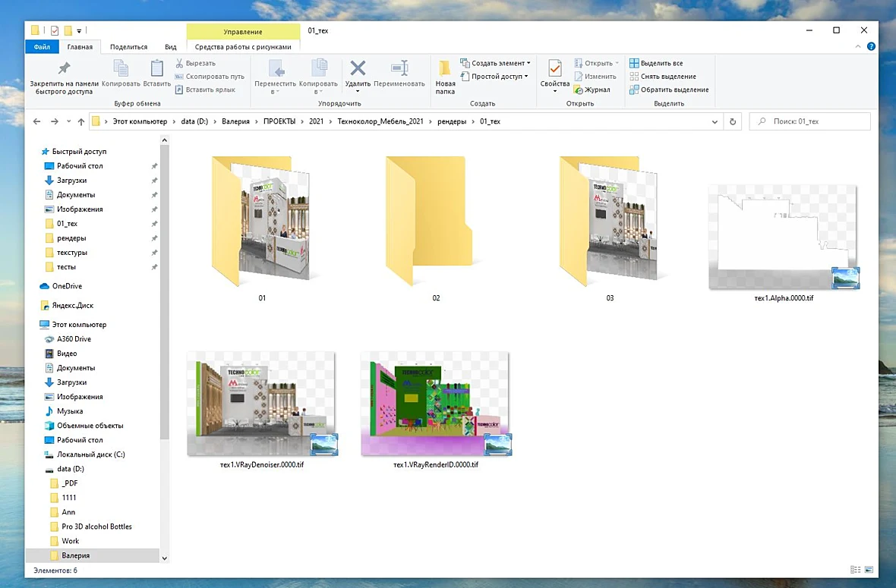Image resolution: width=896 pixels, height=588 pixels.
Task: Click the Delete (Удалить) red X icon
Action: pyautogui.click(x=358, y=68)
